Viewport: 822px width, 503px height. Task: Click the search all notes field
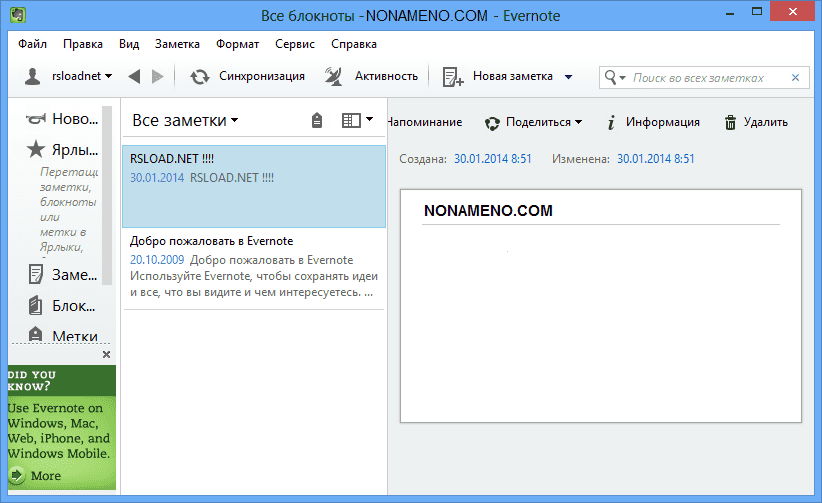715,77
